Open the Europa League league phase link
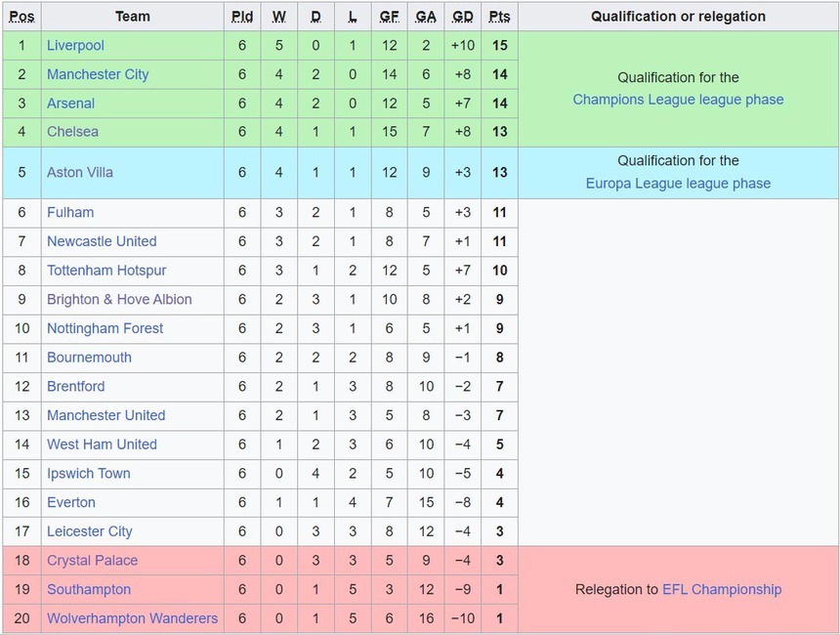Image resolution: width=840 pixels, height=635 pixels. pyautogui.click(x=678, y=184)
